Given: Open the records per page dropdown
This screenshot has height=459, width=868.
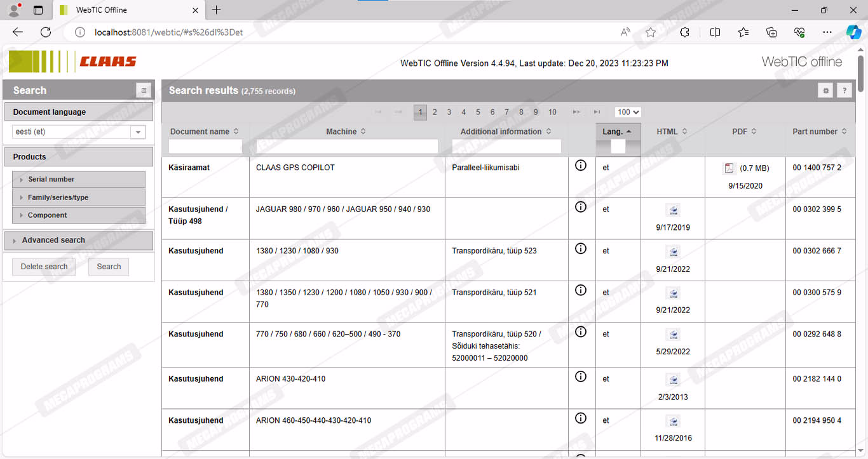Looking at the screenshot, I should 628,112.
